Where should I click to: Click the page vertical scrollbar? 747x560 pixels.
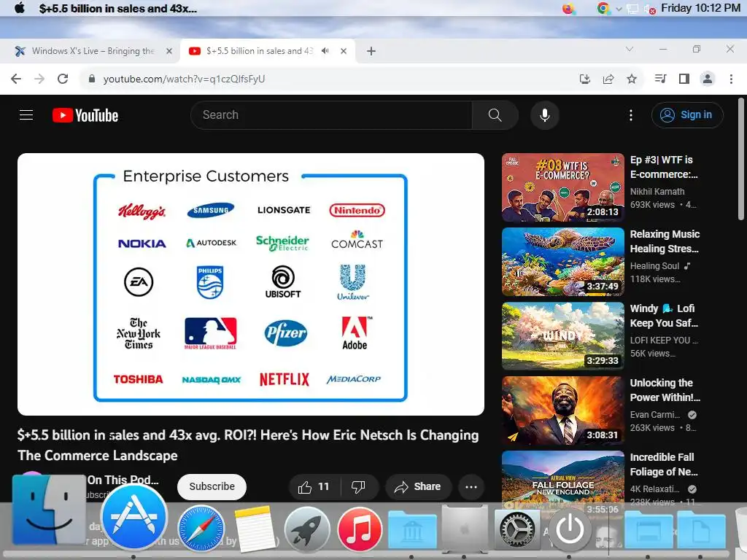(741, 157)
